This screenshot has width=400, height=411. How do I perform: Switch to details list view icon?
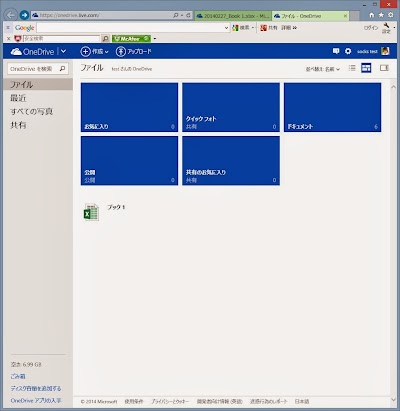tap(352, 68)
